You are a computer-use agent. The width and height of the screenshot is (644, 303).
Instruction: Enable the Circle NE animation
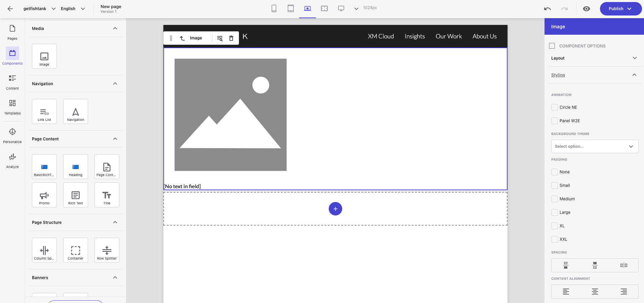point(555,107)
